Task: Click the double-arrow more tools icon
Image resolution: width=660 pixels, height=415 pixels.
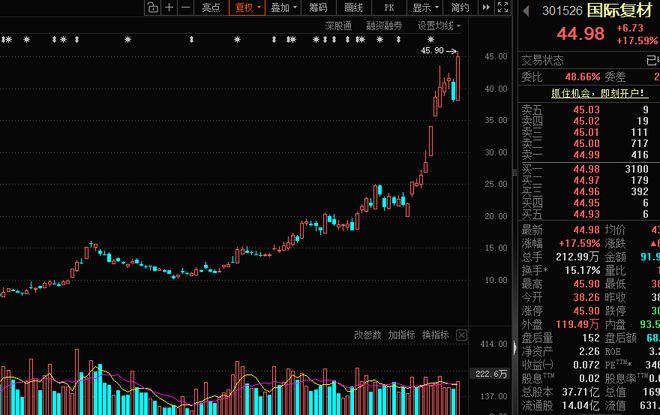Action: coord(486,8)
